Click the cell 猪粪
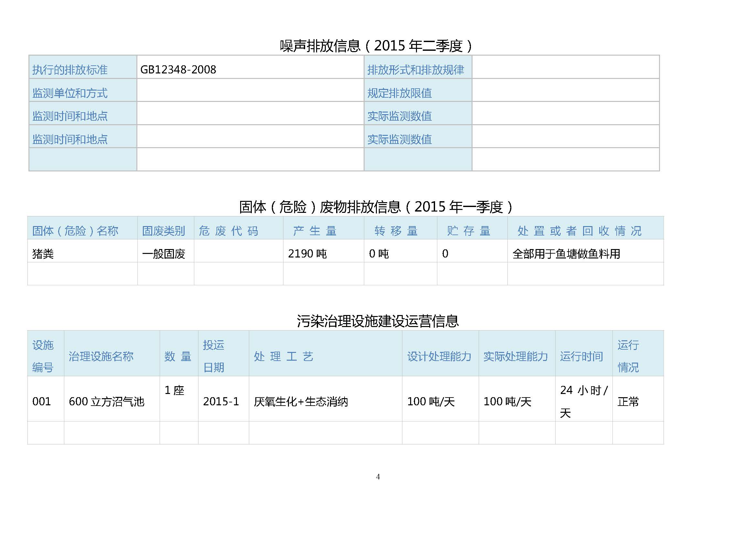This screenshot has height=535, width=756. (x=43, y=254)
